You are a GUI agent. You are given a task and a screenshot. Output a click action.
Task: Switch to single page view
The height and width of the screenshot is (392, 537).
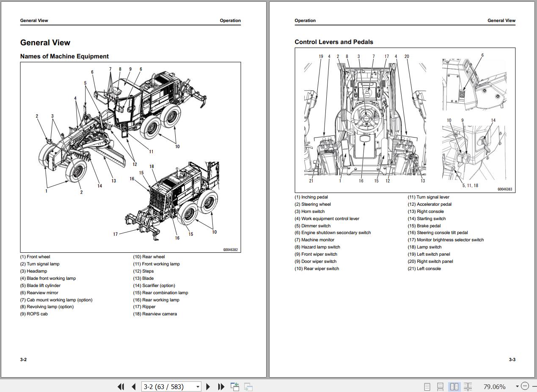pos(427,386)
